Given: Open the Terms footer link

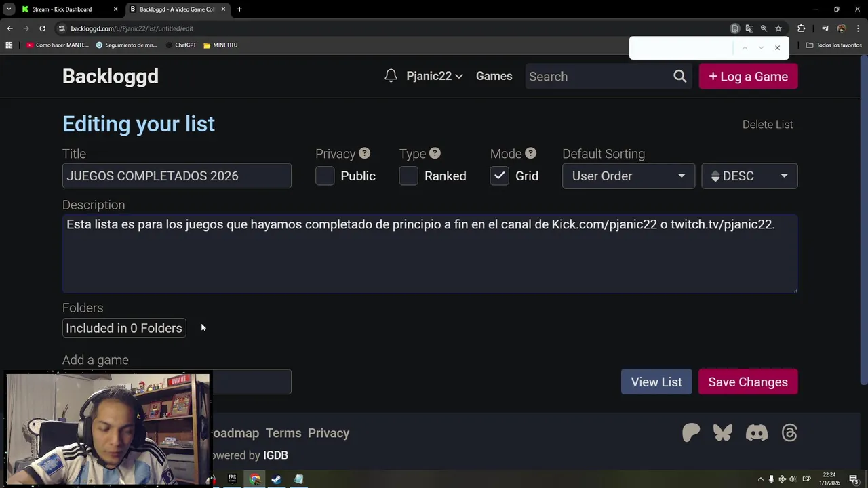Looking at the screenshot, I should pos(283,433).
